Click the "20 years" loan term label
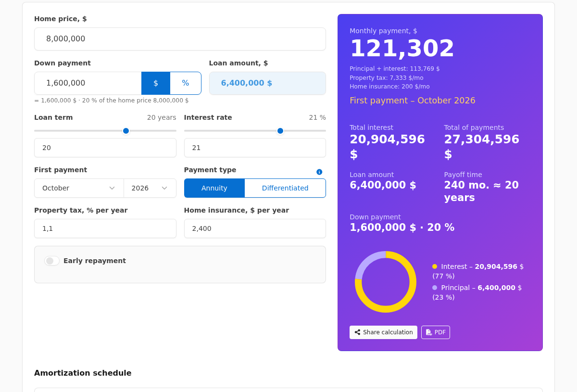The width and height of the screenshot is (577, 392). [x=162, y=117]
